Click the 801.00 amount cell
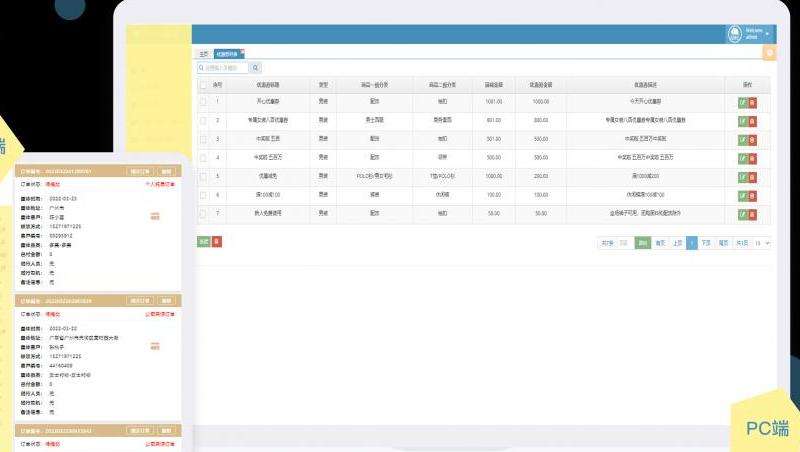Viewport: 800px width, 452px height. [493, 120]
